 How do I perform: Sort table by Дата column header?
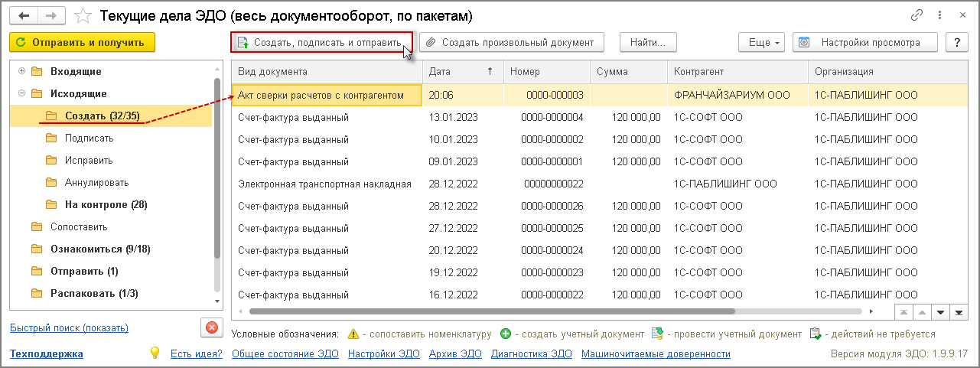pos(463,71)
